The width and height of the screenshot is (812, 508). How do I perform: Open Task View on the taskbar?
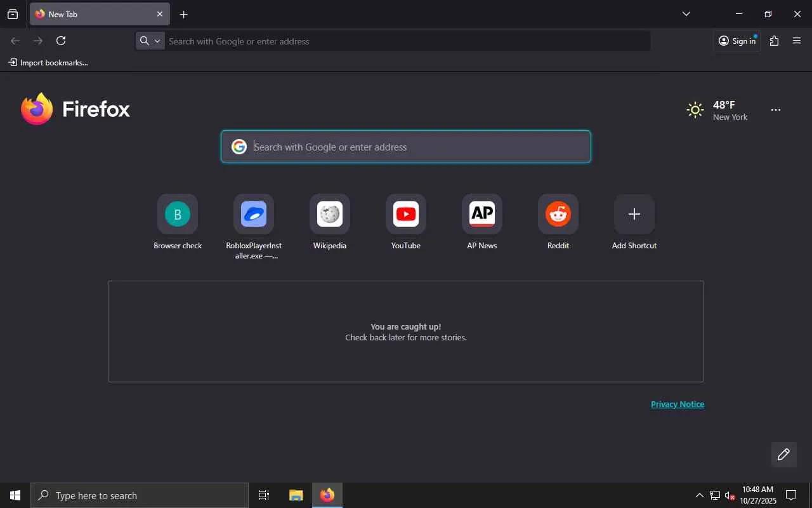(264, 495)
